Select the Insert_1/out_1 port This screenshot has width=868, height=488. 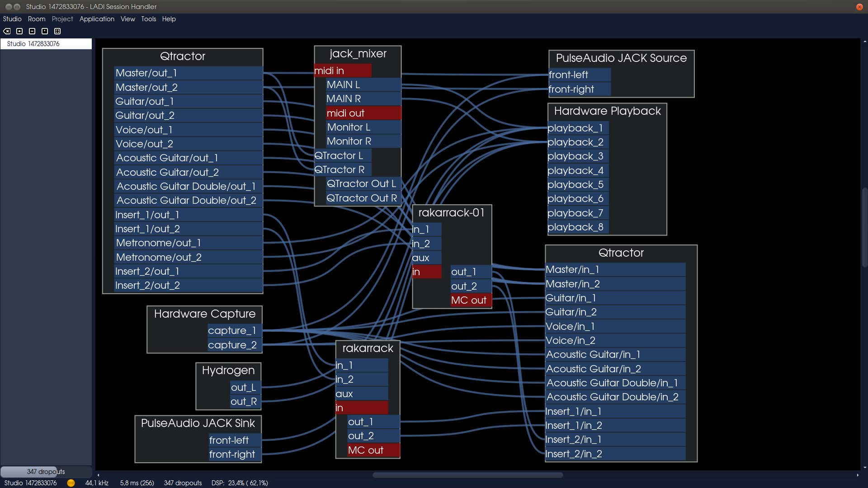(x=189, y=215)
